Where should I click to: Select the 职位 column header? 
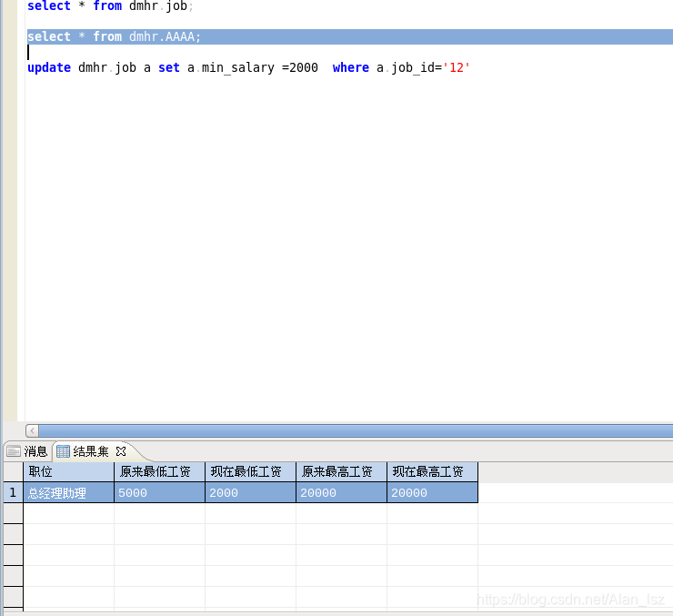point(69,471)
